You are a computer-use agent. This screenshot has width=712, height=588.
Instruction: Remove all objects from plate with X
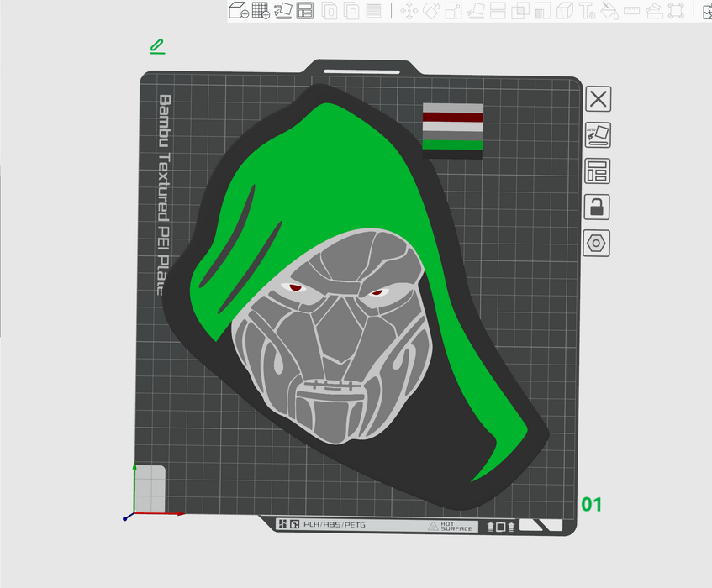598,99
